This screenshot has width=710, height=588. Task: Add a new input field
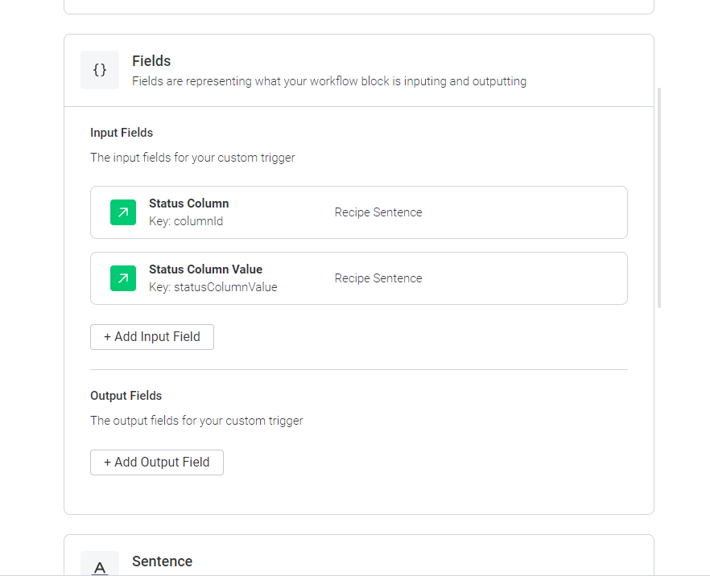tap(152, 337)
